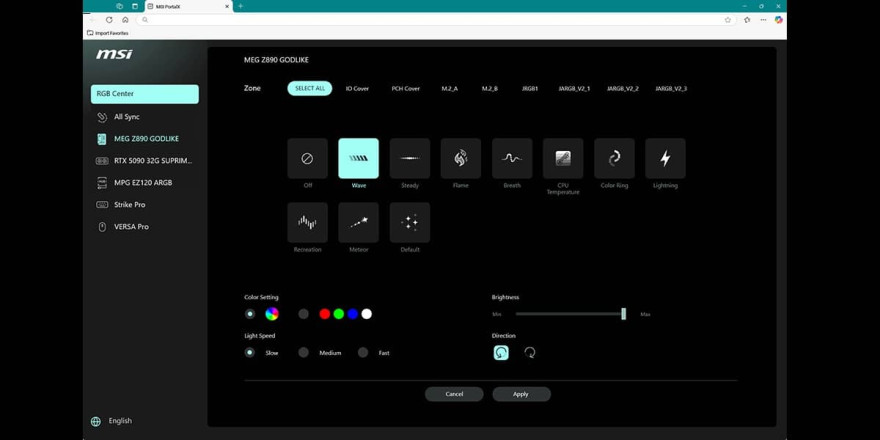Choose the Recreation lighting effect
Screen dimensions: 880x440
[308, 223]
